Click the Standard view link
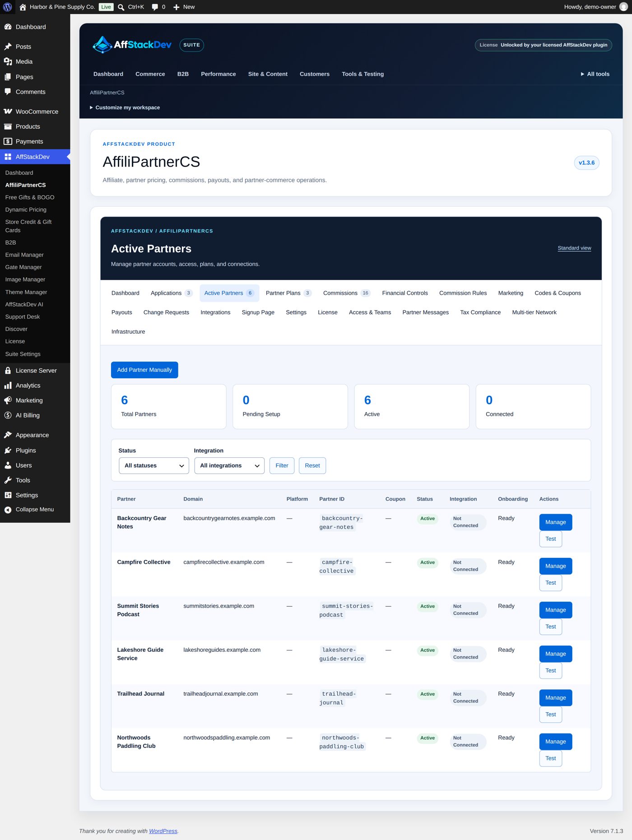632x840 pixels. click(574, 248)
